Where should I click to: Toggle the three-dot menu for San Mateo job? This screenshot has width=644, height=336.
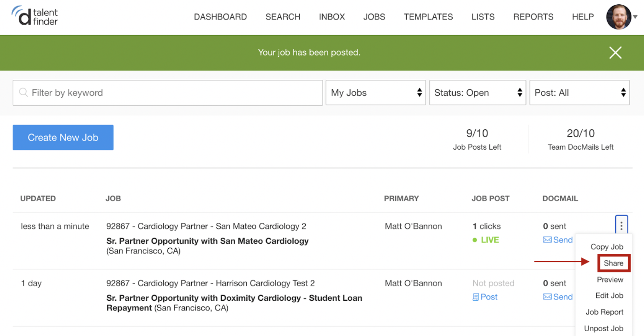(x=621, y=225)
